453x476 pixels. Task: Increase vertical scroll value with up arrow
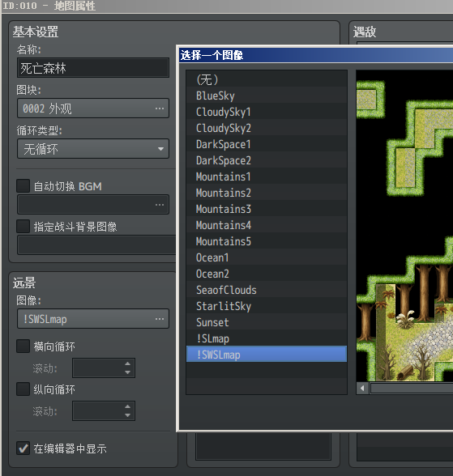click(127, 406)
